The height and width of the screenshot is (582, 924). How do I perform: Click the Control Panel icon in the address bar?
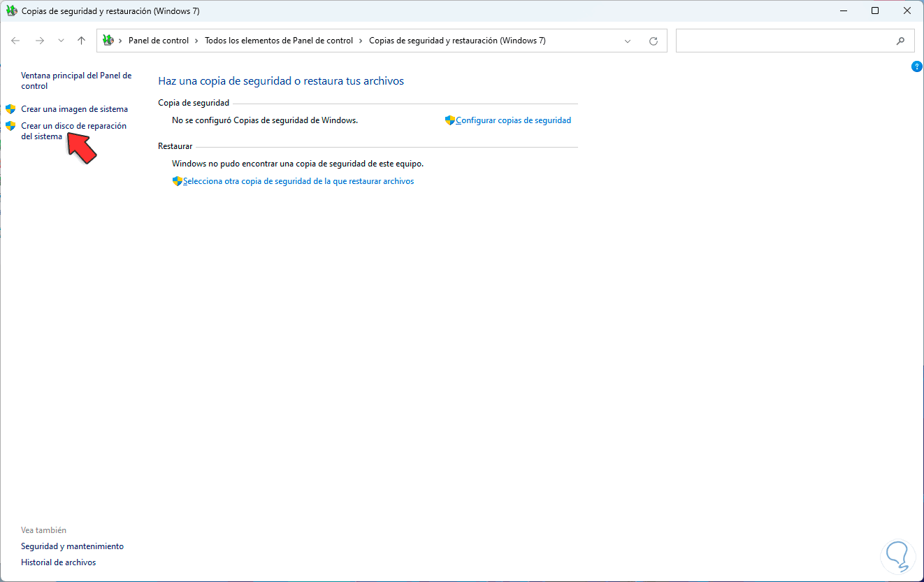pos(108,41)
